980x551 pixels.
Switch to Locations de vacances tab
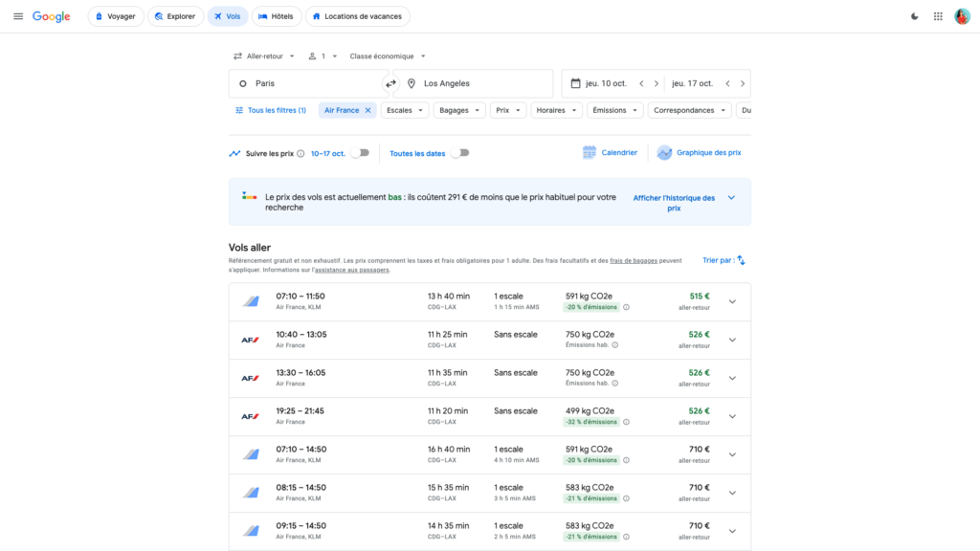(x=358, y=16)
